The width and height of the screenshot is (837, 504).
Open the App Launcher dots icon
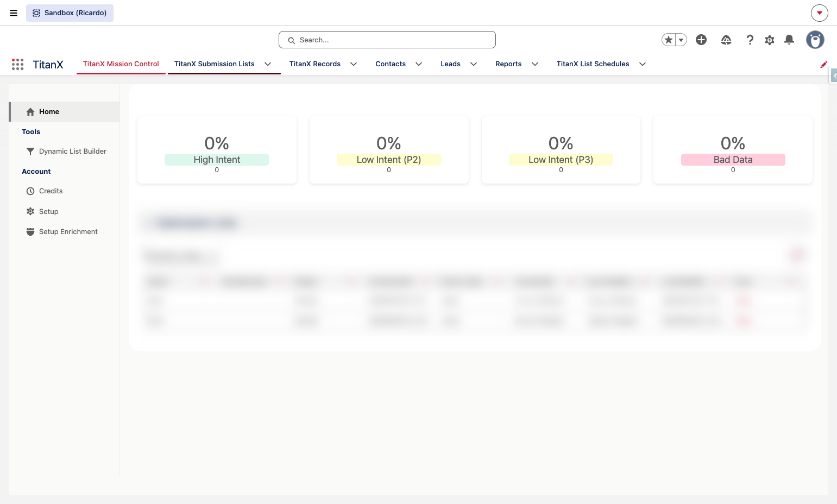(x=17, y=64)
